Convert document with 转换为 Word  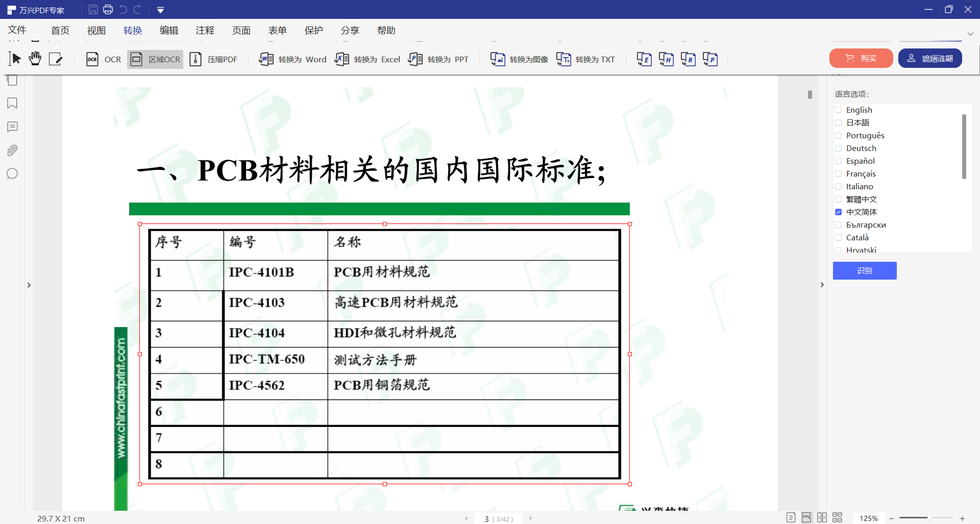(x=292, y=59)
